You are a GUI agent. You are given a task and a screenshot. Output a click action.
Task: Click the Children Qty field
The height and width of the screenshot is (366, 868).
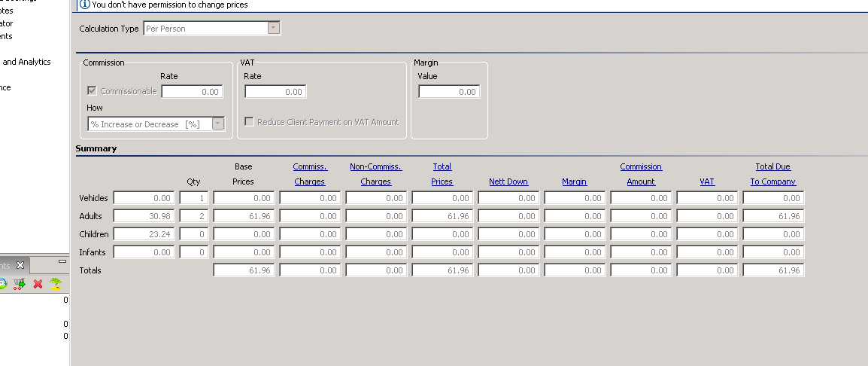pyautogui.click(x=194, y=234)
